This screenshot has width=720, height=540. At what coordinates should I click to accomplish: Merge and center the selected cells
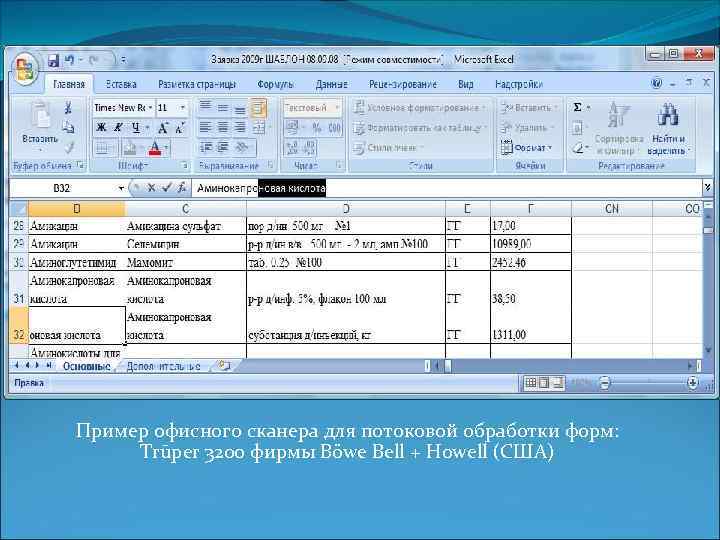click(258, 127)
